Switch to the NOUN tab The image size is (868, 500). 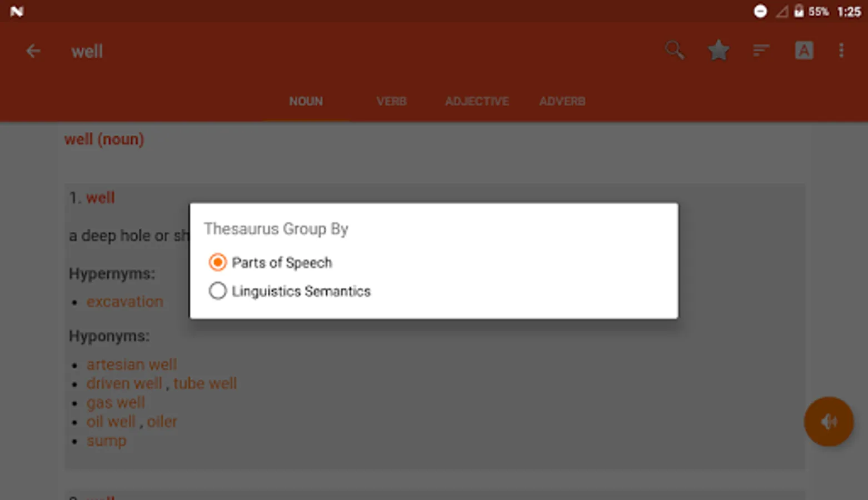pyautogui.click(x=306, y=101)
